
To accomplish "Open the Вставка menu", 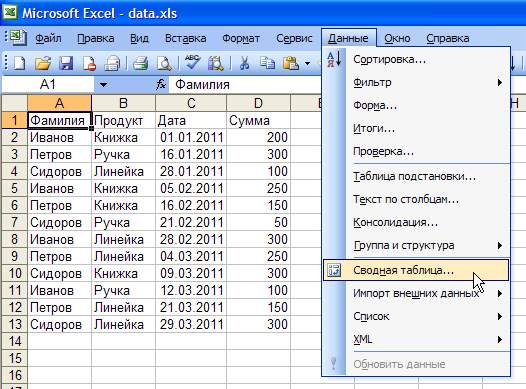I will coord(186,38).
